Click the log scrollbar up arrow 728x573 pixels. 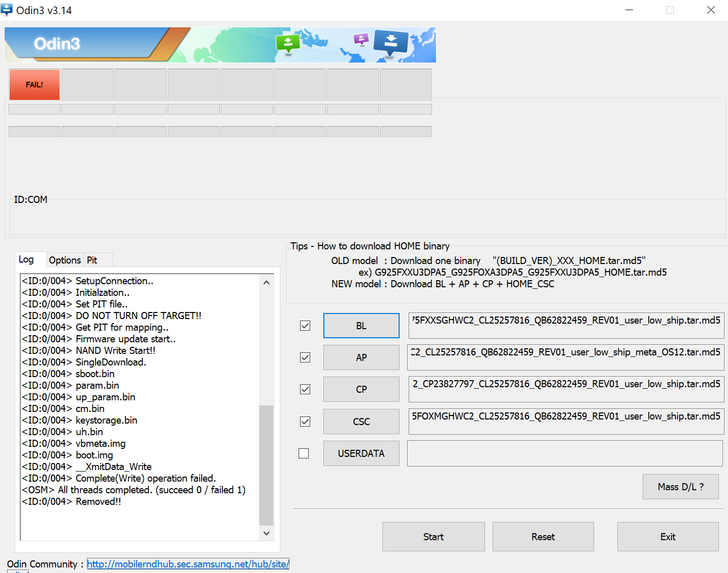(266, 282)
